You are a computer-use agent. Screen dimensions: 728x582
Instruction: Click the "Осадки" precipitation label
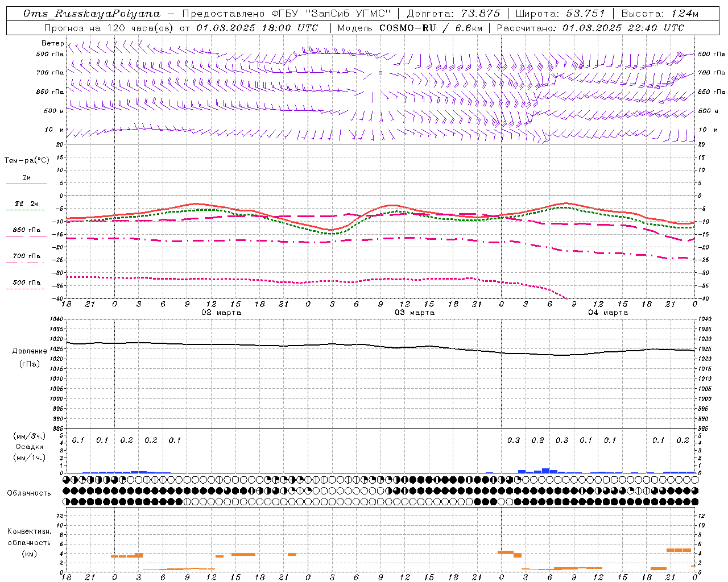click(30, 447)
